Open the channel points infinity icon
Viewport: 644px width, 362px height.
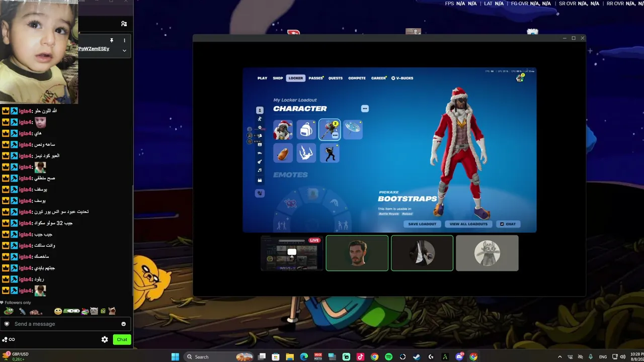[9, 339]
